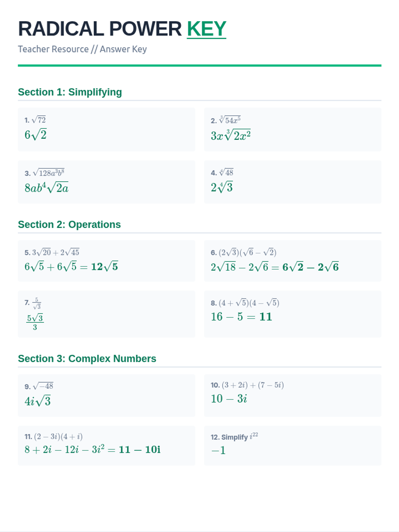Click the problem 12 Simplify i²² prompt
The height and width of the screenshot is (532, 399).
(x=234, y=437)
